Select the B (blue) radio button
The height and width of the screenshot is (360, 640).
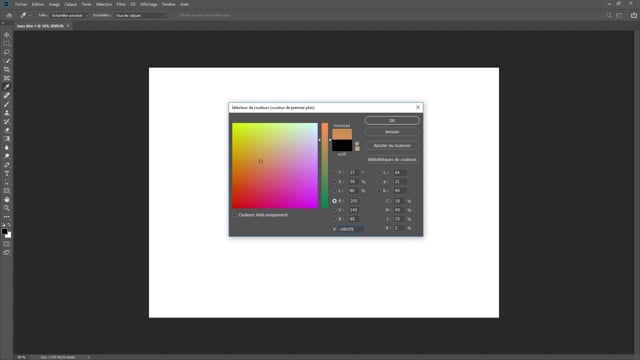pyautogui.click(x=334, y=219)
